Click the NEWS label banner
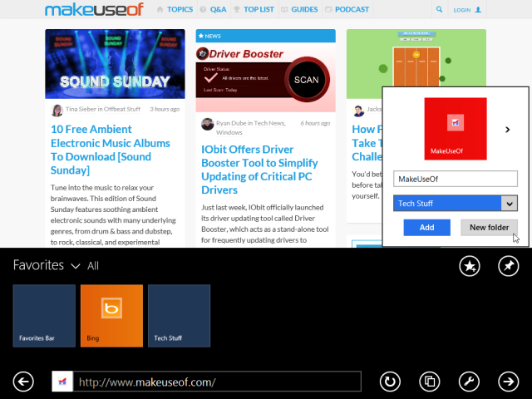The height and width of the screenshot is (399, 532). 266,36
